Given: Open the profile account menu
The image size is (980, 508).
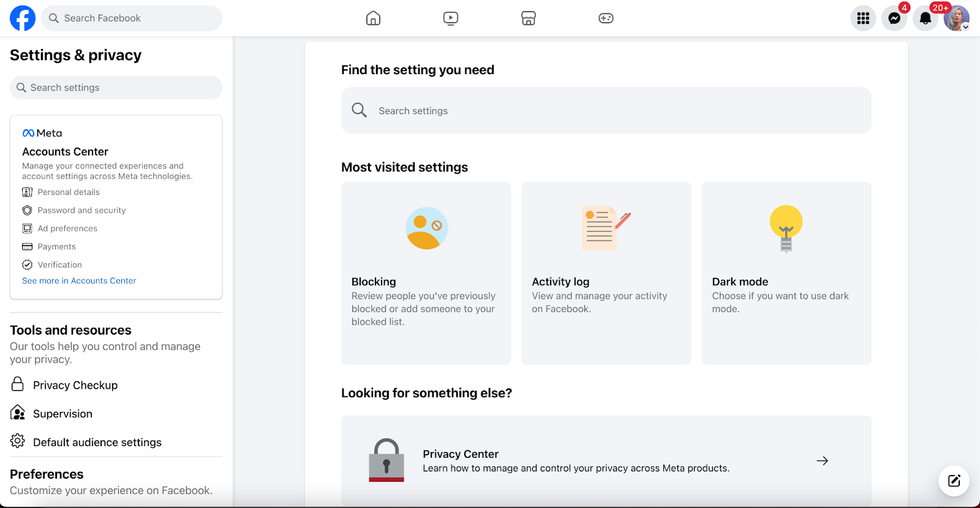Looking at the screenshot, I should [956, 18].
